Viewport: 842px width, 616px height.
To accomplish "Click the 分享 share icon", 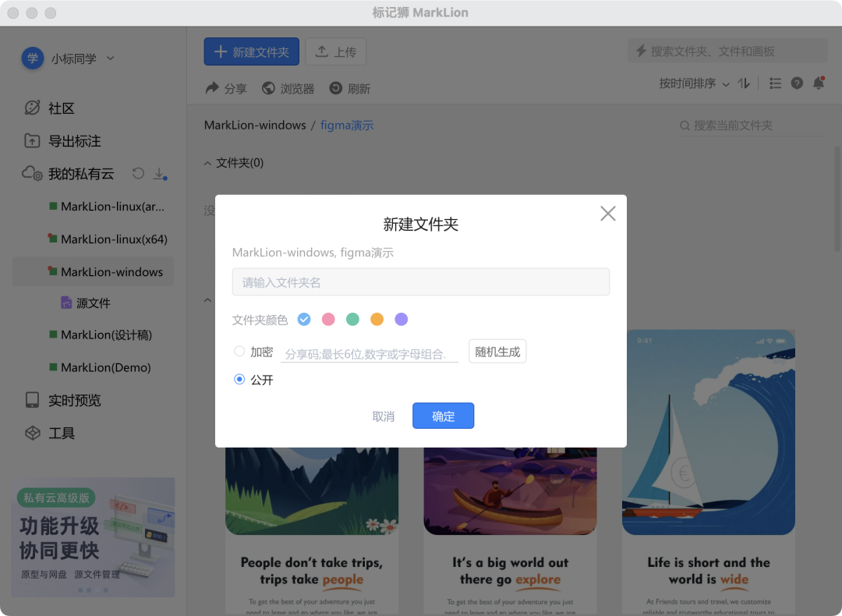I will 225,88.
